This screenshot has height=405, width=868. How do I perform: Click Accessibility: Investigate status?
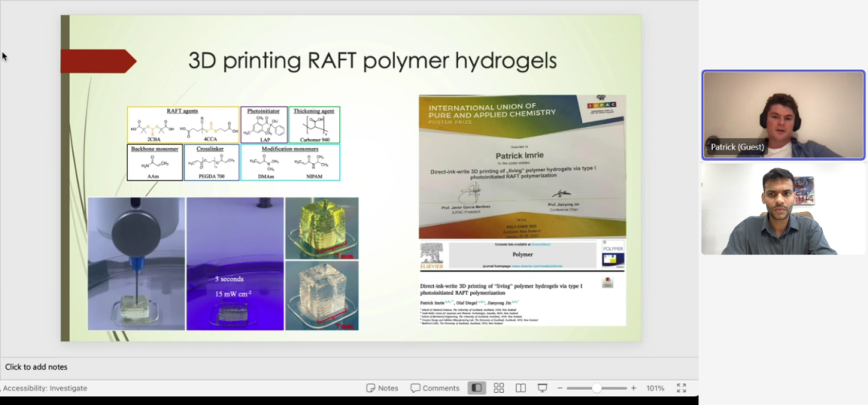[45, 388]
